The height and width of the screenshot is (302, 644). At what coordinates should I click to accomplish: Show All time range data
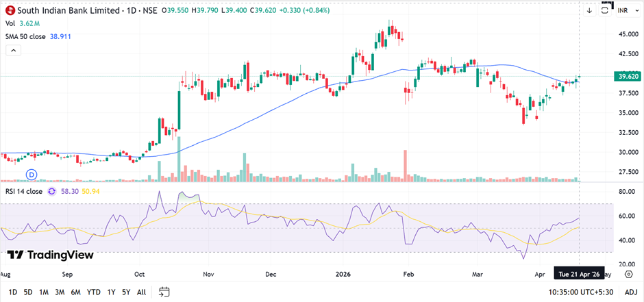(141, 292)
